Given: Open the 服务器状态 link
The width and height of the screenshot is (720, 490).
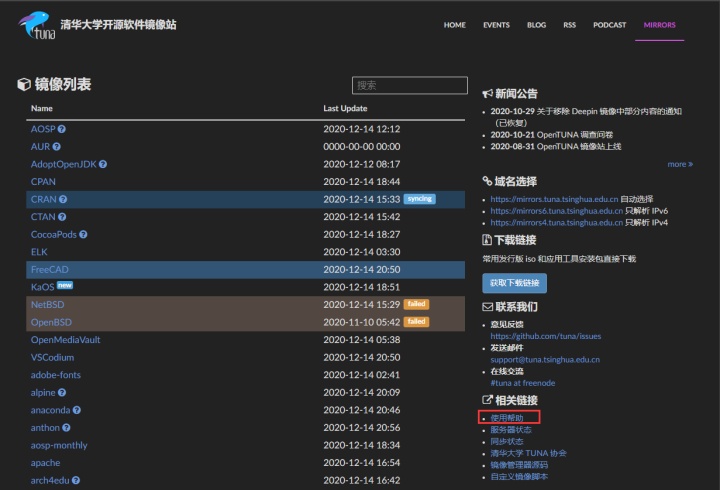Looking at the screenshot, I should [x=511, y=430].
